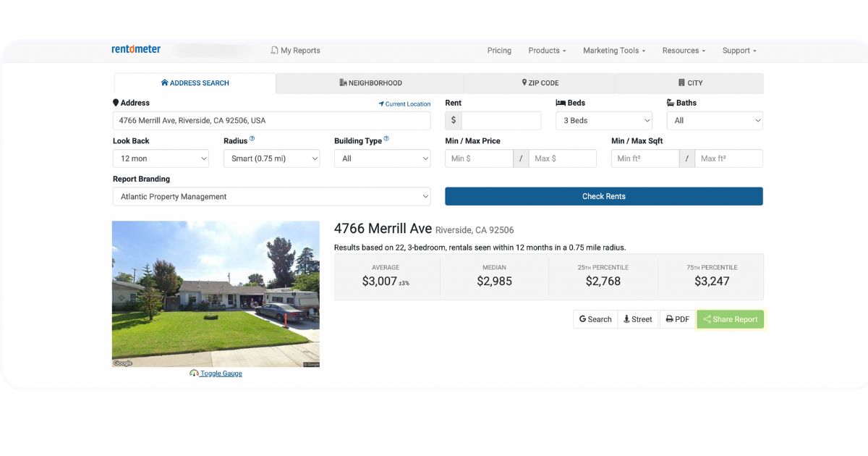Expand the Beds dropdown
Image resolution: width=868 pixels, height=456 pixels.
click(603, 121)
